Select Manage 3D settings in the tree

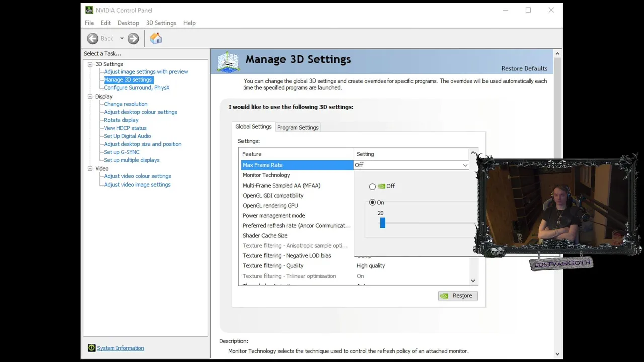[128, 79]
